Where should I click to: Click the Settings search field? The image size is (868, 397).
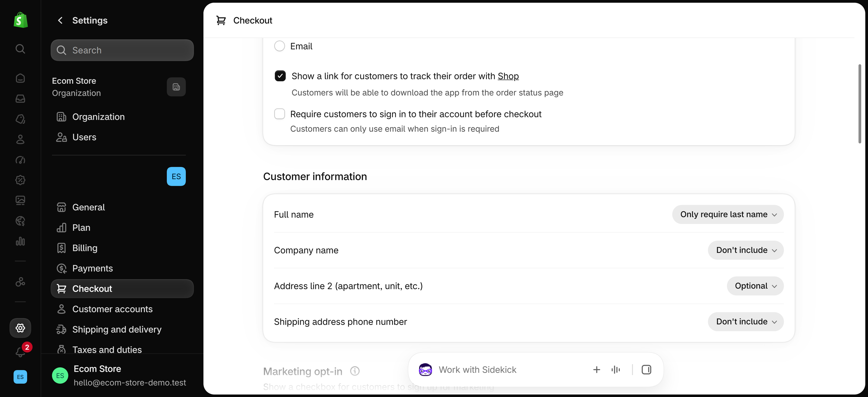pyautogui.click(x=122, y=50)
